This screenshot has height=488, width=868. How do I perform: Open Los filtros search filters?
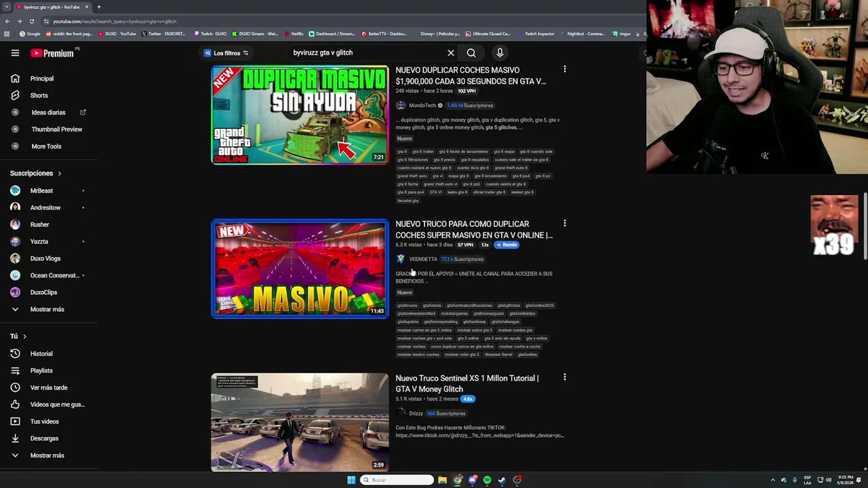coord(227,53)
